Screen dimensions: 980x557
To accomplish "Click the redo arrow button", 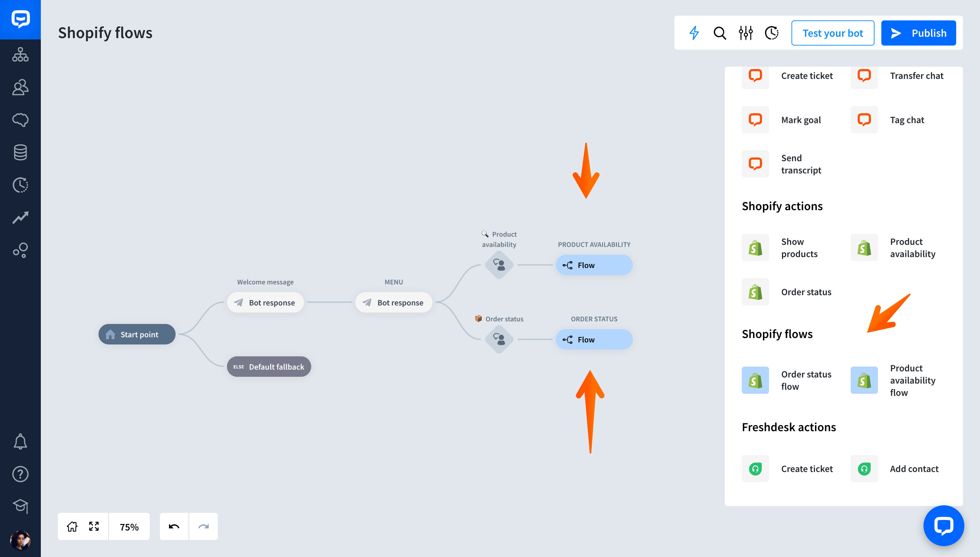I will pyautogui.click(x=203, y=526).
